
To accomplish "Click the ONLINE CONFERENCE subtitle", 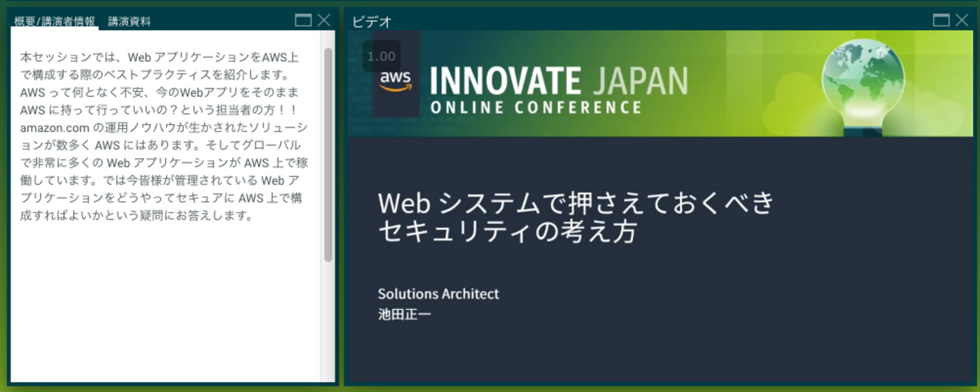I will click(536, 107).
